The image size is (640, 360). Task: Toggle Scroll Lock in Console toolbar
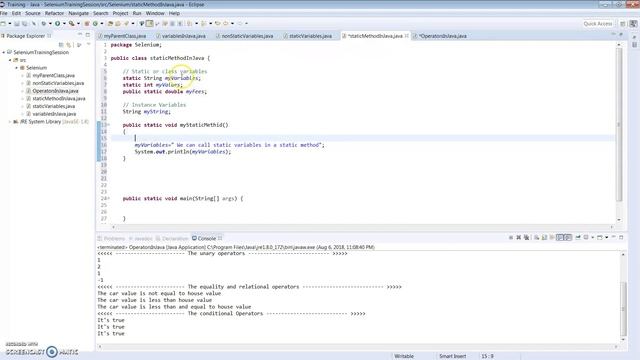point(544,238)
